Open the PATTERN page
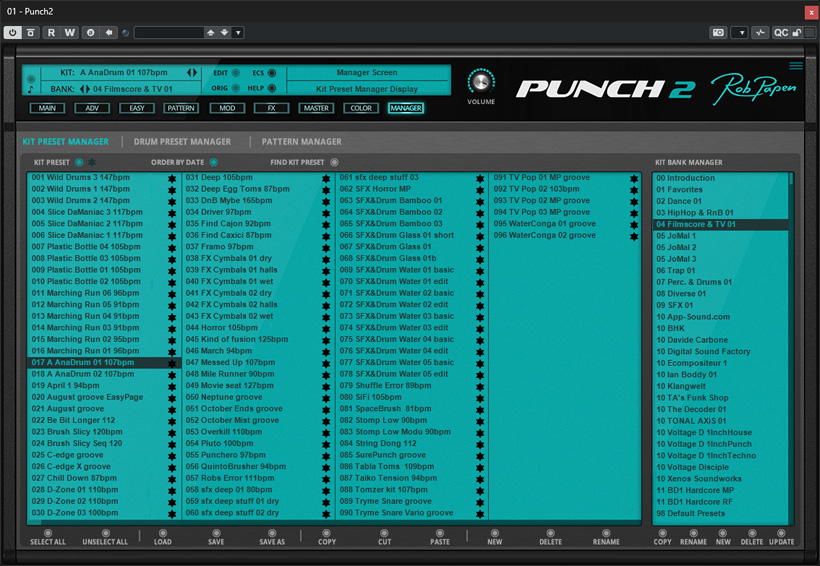The width and height of the screenshot is (820, 566). click(181, 108)
